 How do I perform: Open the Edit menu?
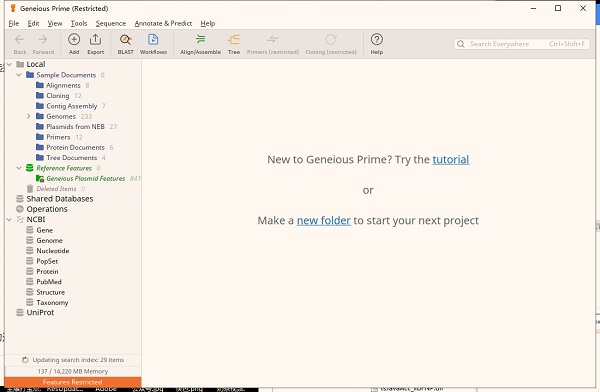click(33, 23)
